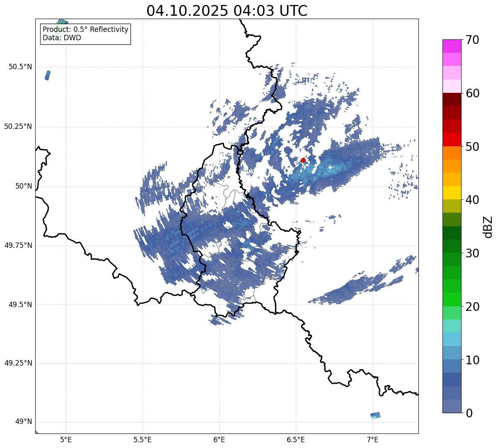Image resolution: width=498 pixels, height=448 pixels.
Task: Click the 50.25°N latitude label
Action: pyautogui.click(x=18, y=126)
